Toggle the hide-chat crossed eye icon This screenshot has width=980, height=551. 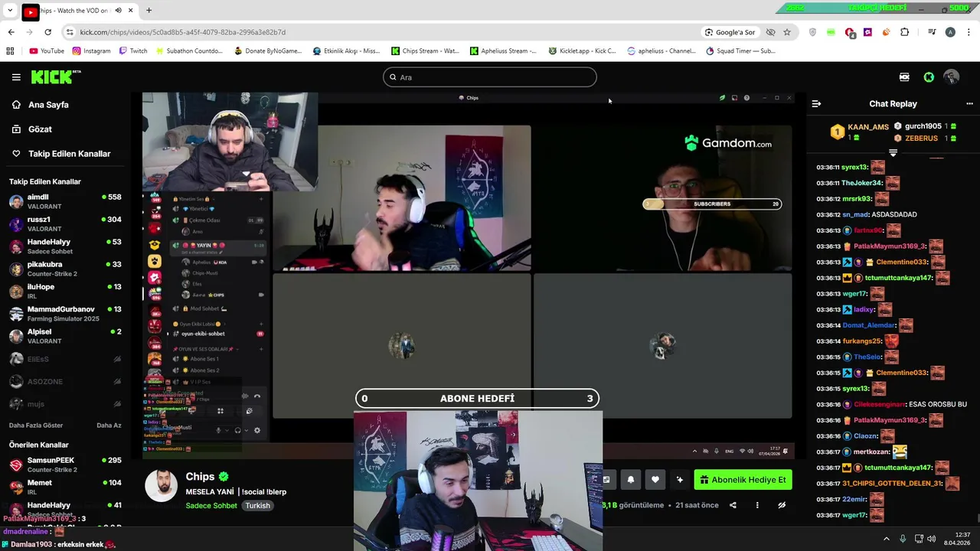(x=782, y=505)
